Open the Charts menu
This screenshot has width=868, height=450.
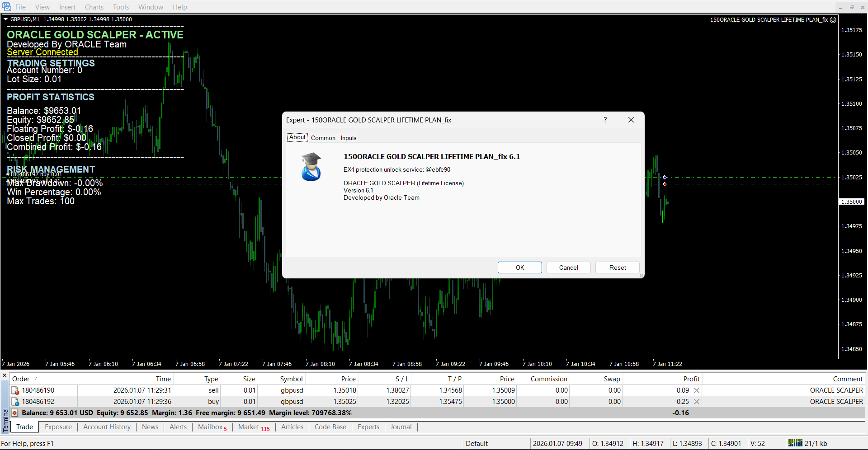[94, 7]
